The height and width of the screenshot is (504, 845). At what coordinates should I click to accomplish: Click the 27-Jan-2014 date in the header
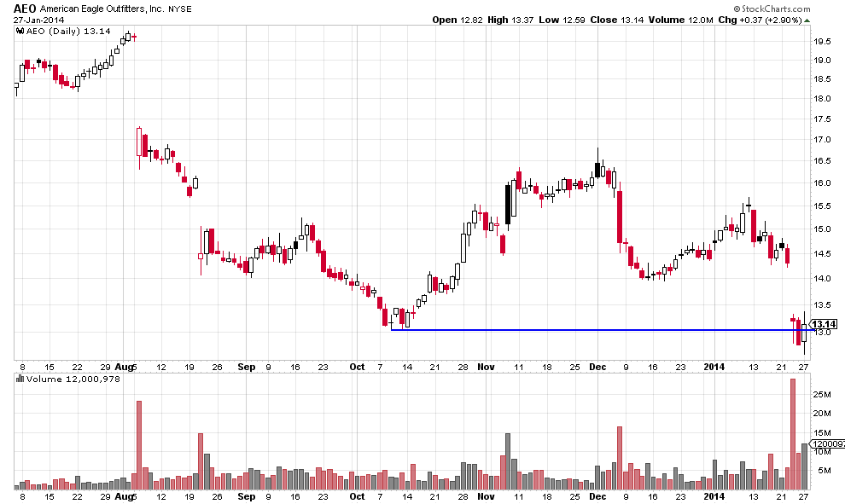[x=38, y=20]
